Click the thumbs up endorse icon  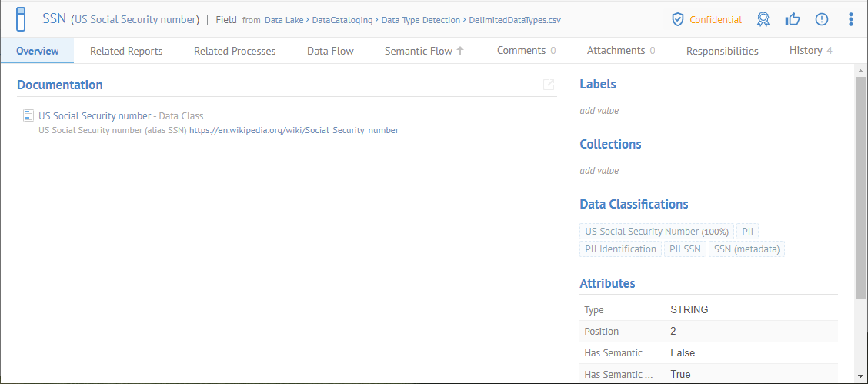tap(793, 19)
